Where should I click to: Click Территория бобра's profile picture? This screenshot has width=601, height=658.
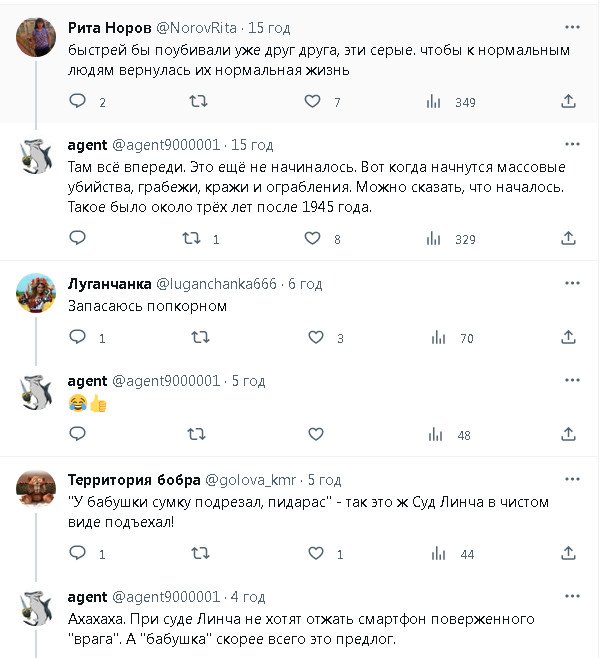point(36,489)
